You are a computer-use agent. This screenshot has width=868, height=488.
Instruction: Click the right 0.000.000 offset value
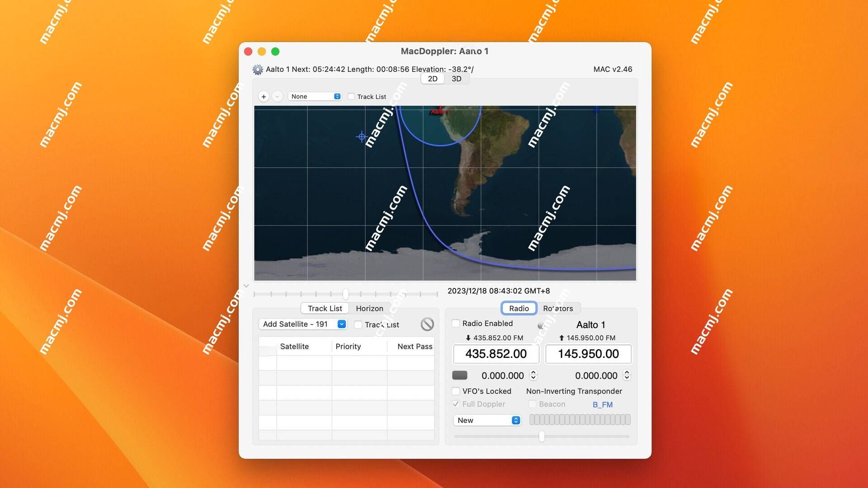coord(596,375)
